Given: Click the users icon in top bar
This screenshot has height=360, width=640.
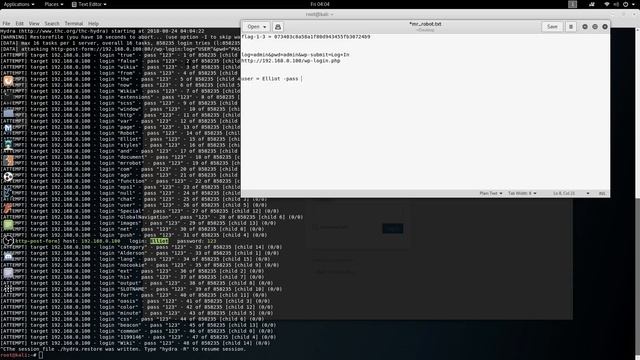Looking at the screenshot, I should tap(592, 4).
